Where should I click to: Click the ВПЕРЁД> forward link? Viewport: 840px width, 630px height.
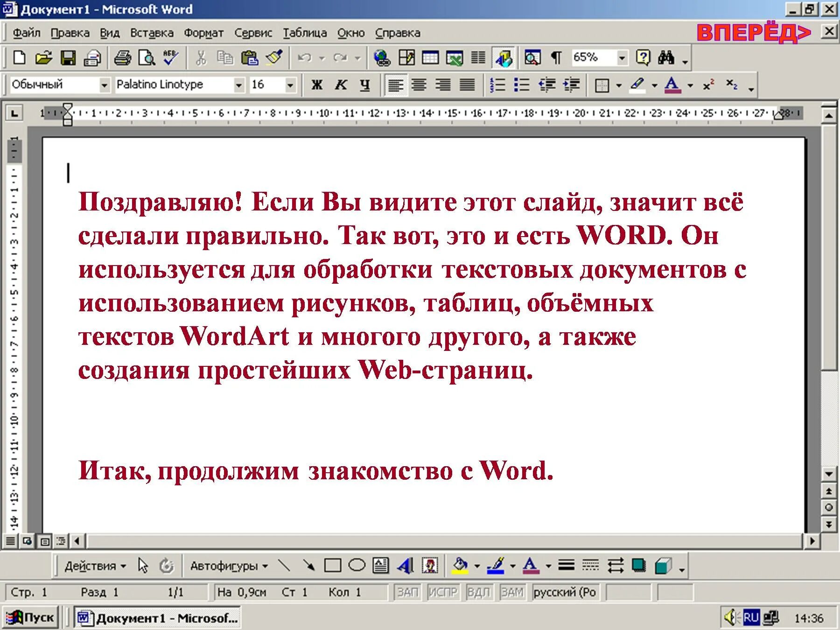coord(754,33)
